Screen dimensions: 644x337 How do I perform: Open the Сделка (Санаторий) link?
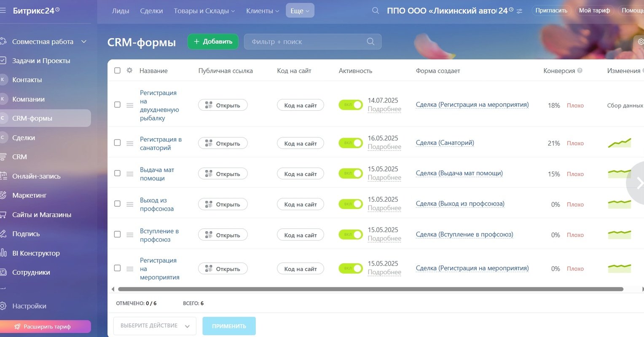[x=445, y=143]
